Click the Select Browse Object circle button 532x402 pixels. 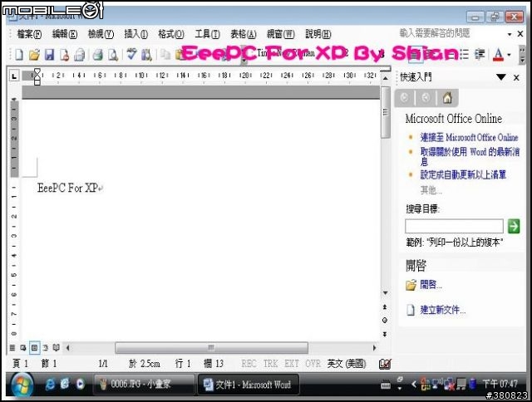click(x=385, y=321)
